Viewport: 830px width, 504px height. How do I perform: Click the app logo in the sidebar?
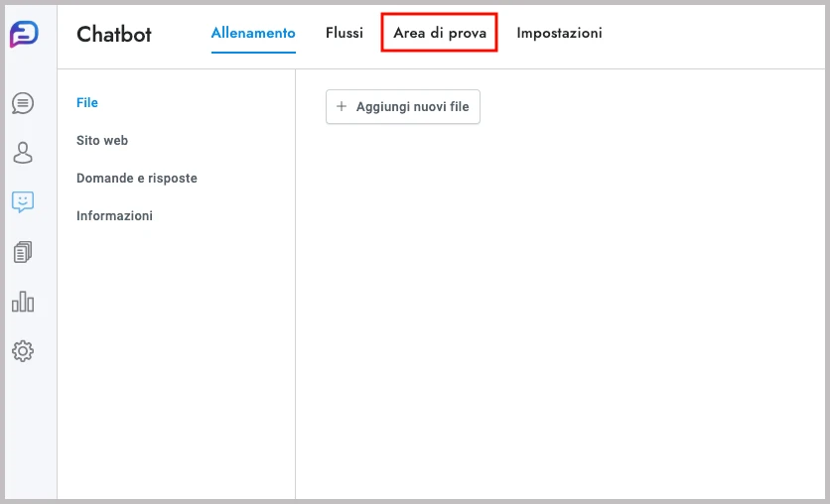tap(23, 34)
